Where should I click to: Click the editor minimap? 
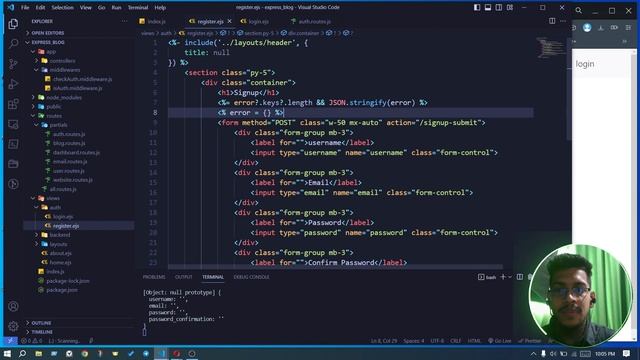[x=550, y=47]
